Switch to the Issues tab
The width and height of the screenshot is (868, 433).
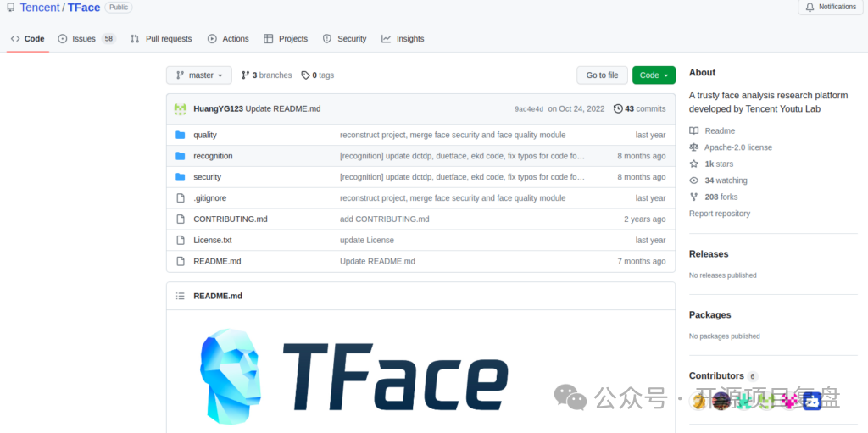click(87, 39)
